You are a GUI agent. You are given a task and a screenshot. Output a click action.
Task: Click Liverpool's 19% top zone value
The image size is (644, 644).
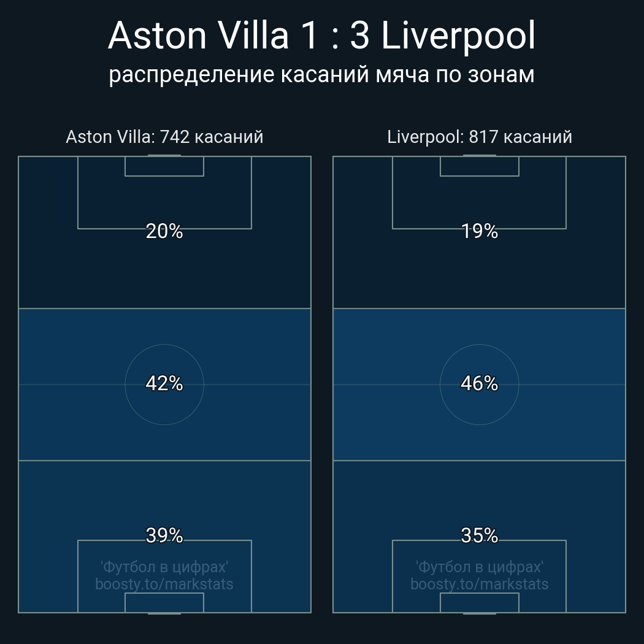(480, 231)
